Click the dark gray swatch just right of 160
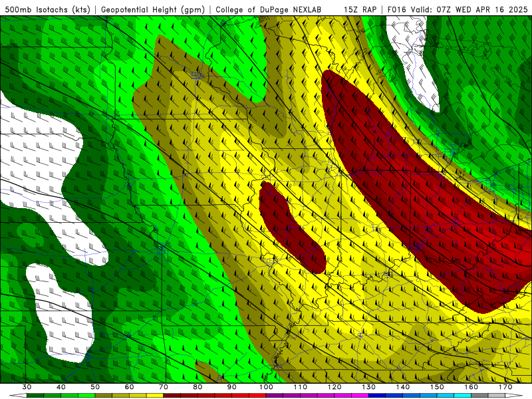Screen dimensions: 532x399 click(479, 396)
